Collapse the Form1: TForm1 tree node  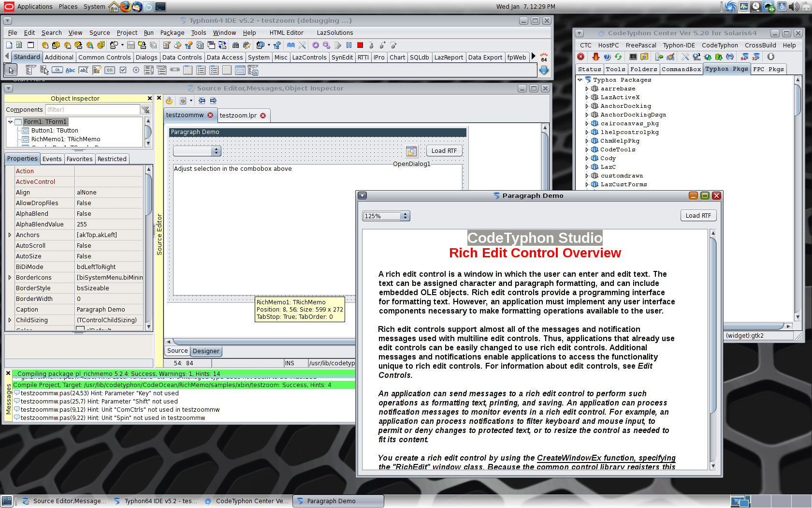10,122
